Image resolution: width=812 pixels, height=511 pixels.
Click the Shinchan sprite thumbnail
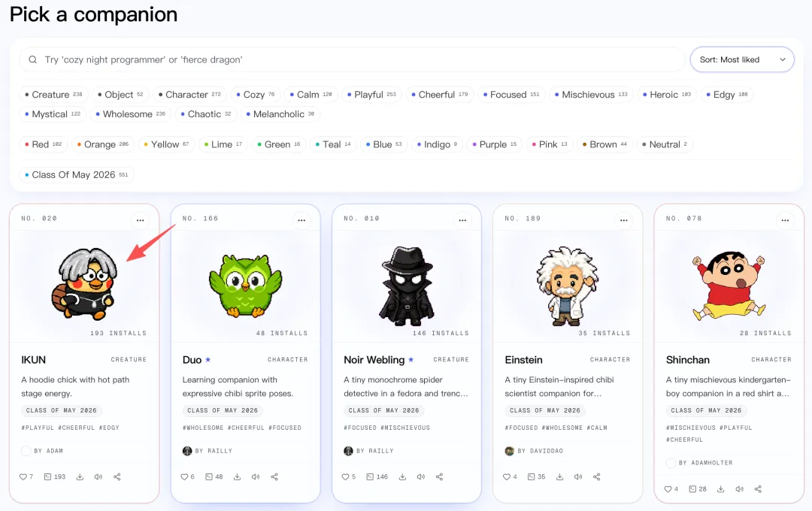point(729,285)
